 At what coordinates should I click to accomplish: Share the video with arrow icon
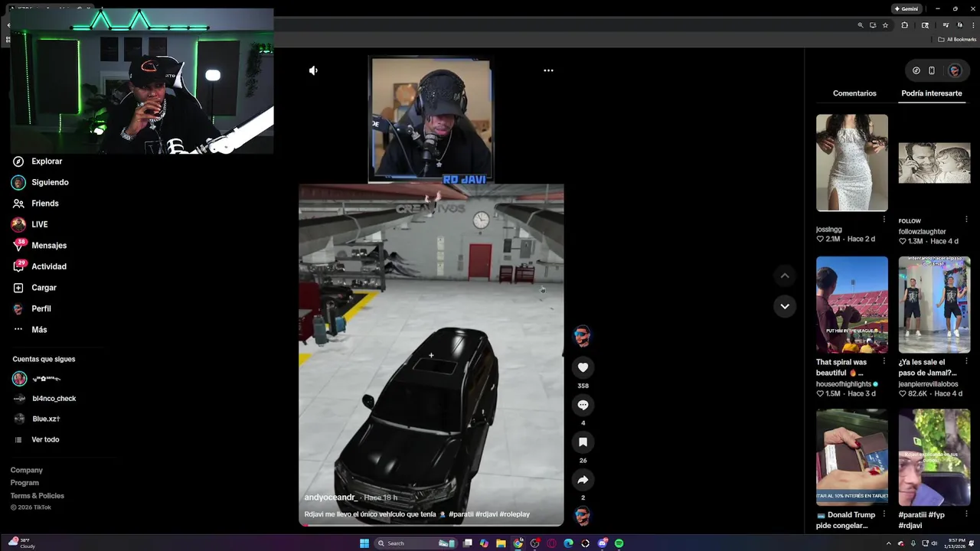583,480
